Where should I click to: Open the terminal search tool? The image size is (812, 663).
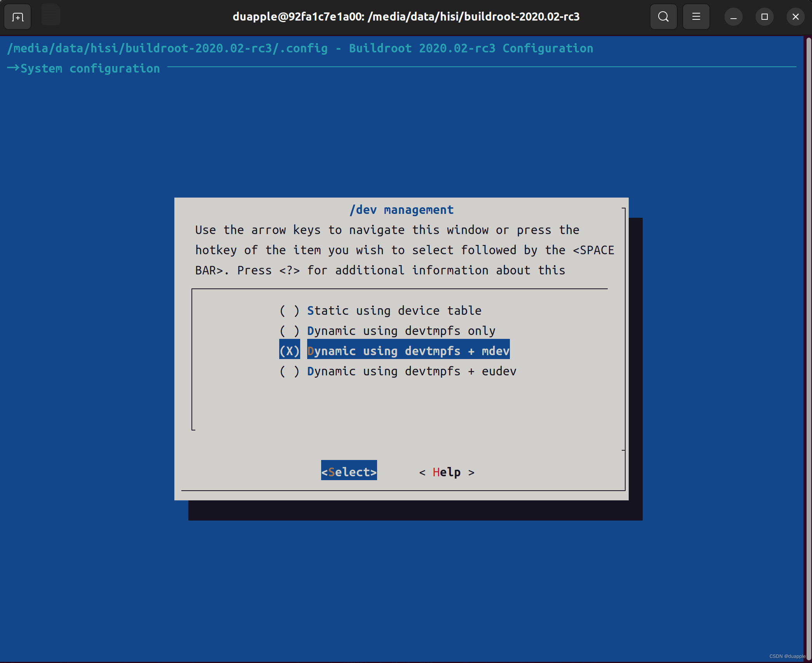click(663, 16)
